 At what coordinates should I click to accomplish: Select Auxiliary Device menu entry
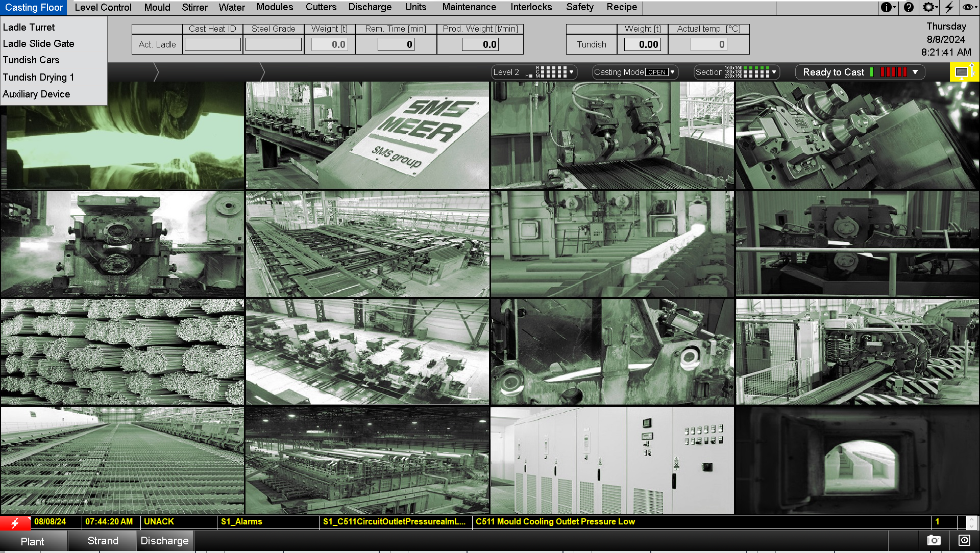[x=54, y=94]
